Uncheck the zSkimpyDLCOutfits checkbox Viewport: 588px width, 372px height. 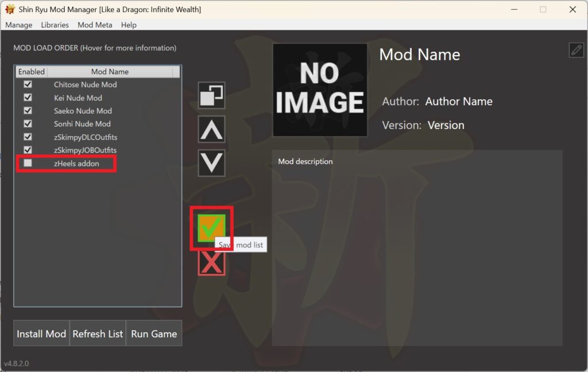point(28,137)
